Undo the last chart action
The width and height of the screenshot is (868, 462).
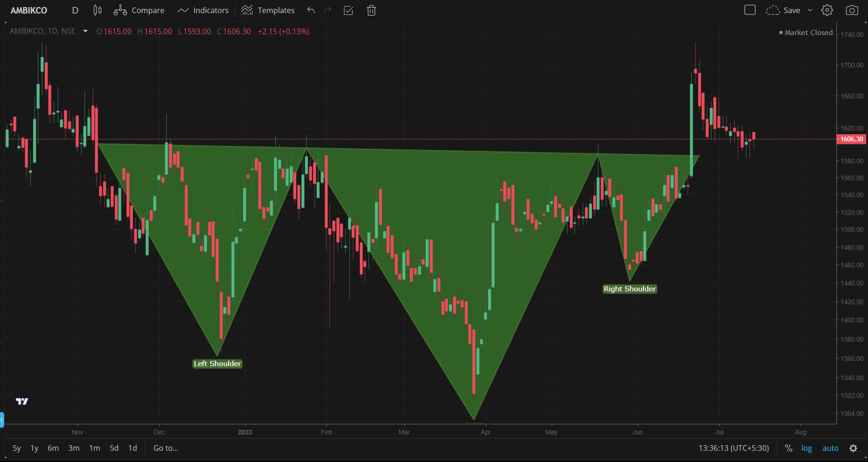(311, 10)
